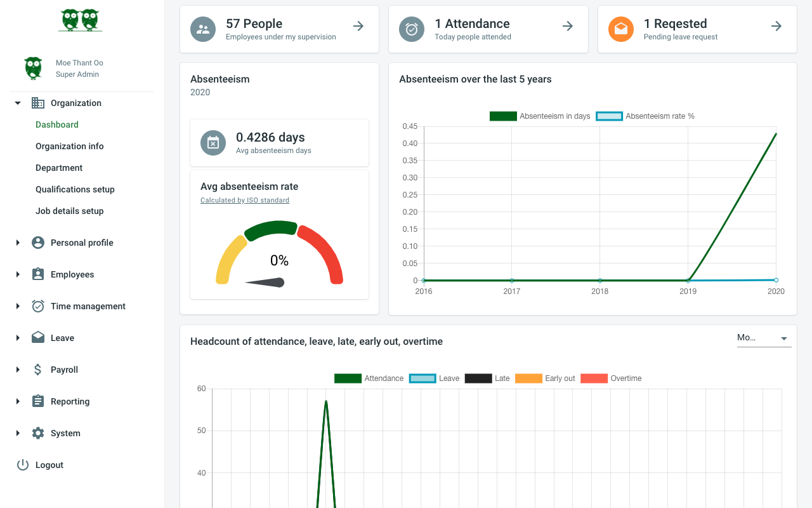Click the arrow on Reqested card

(x=776, y=26)
